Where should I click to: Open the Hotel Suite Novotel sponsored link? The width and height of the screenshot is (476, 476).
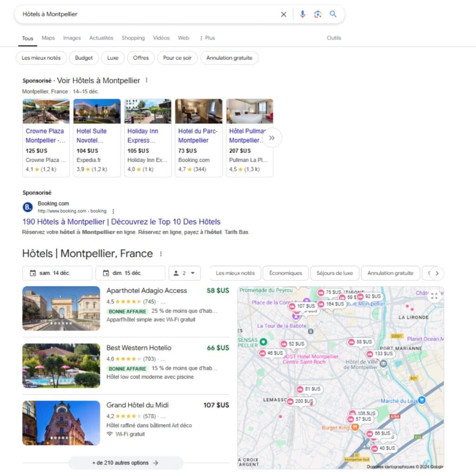92,136
